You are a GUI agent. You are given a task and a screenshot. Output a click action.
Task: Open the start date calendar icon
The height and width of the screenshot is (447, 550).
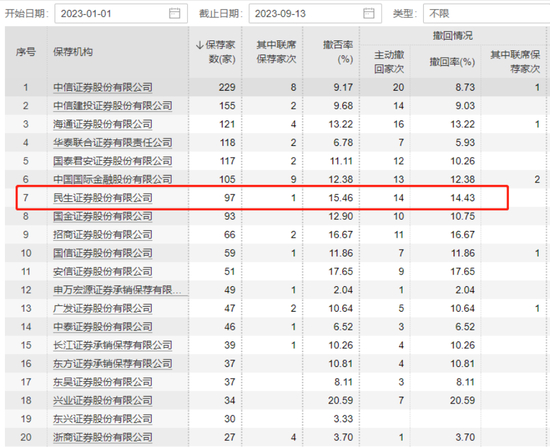click(174, 14)
